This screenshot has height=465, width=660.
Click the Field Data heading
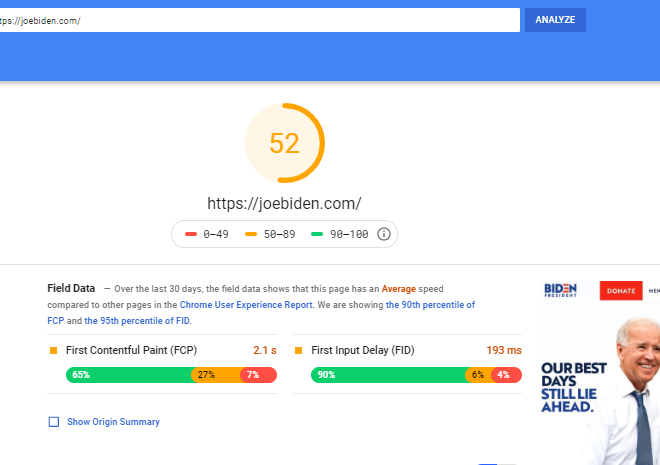tap(71, 288)
